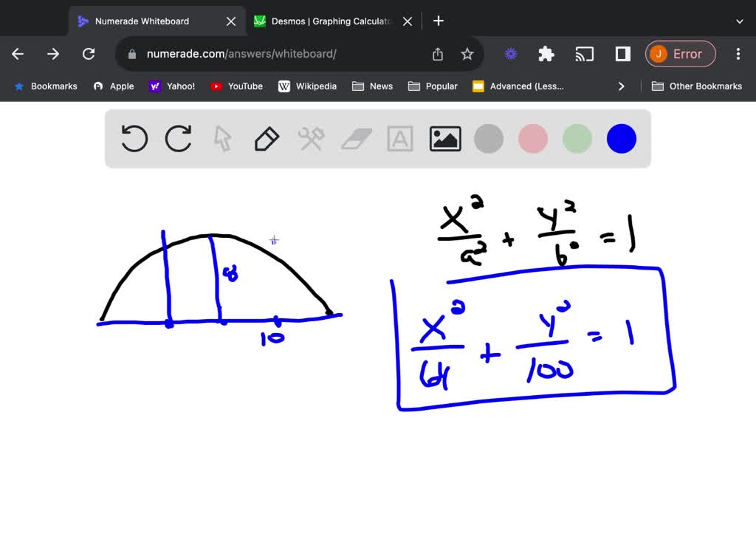The height and width of the screenshot is (548, 756).
Task: Click the Insert Image tool
Action: click(x=444, y=138)
